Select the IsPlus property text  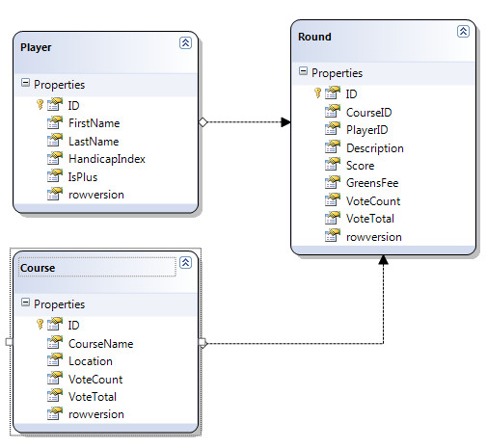[83, 177]
